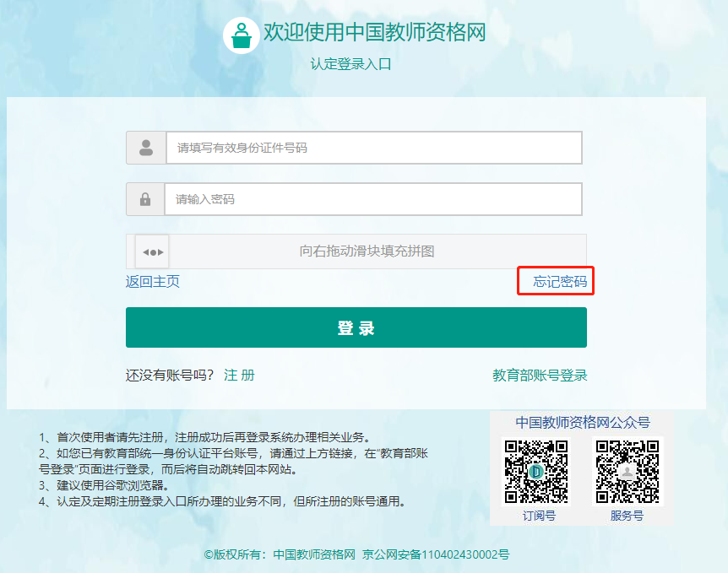
Task: Click the teacher logo icon at top
Action: 242,35
